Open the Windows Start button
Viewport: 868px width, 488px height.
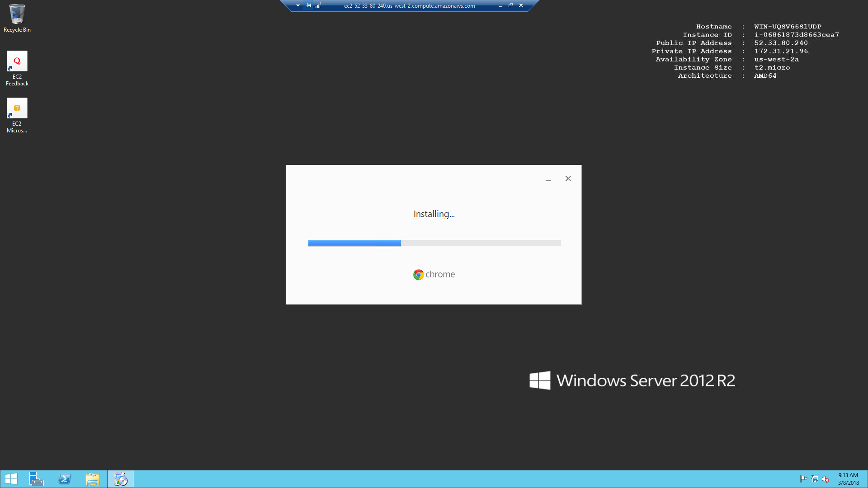coord(11,479)
